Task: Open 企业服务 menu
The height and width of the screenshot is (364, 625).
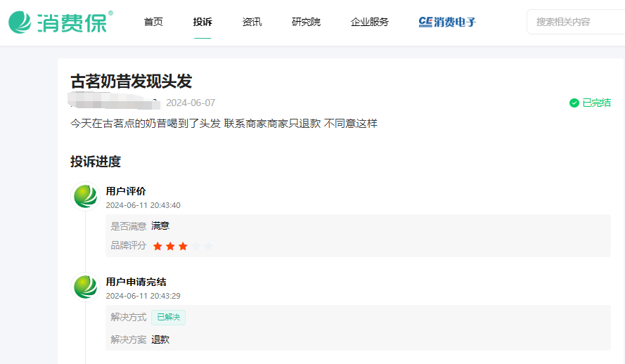Action: tap(370, 22)
